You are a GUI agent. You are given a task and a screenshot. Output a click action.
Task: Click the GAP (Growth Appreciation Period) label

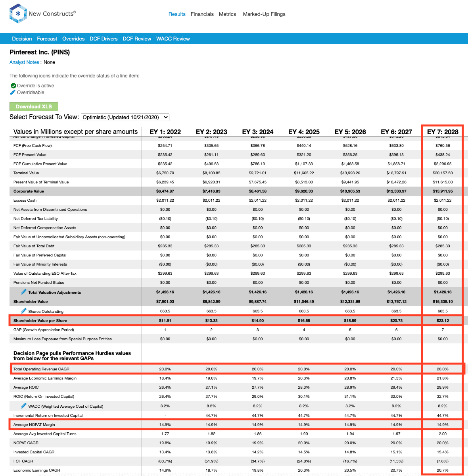point(44,330)
